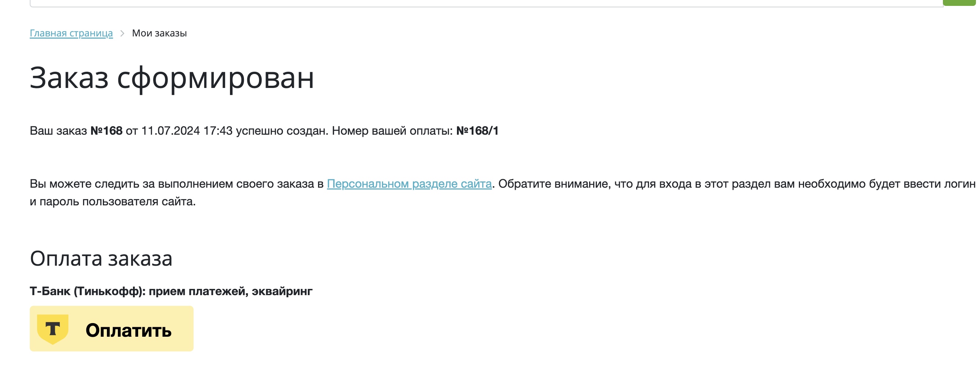Click the text 'успешно создан'
Image resolution: width=980 pixels, height=368 pixels.
pos(281,131)
